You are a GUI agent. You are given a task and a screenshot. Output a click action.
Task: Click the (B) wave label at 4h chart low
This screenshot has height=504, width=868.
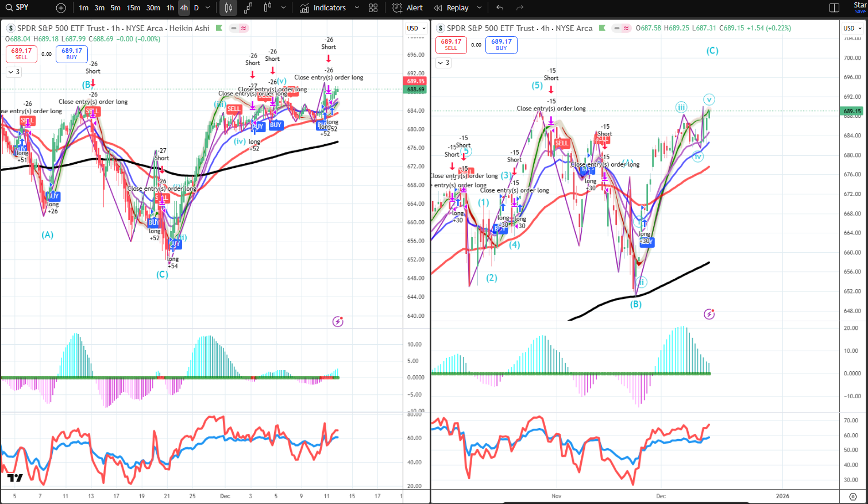(x=635, y=305)
